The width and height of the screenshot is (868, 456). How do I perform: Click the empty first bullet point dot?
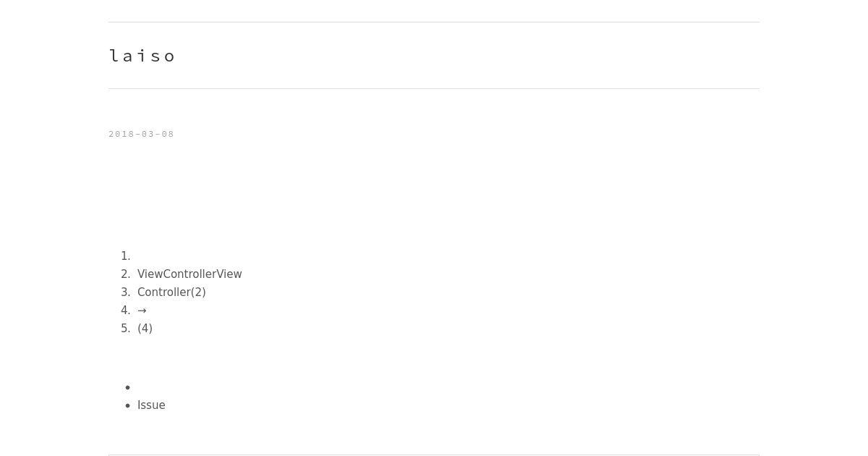click(x=128, y=387)
